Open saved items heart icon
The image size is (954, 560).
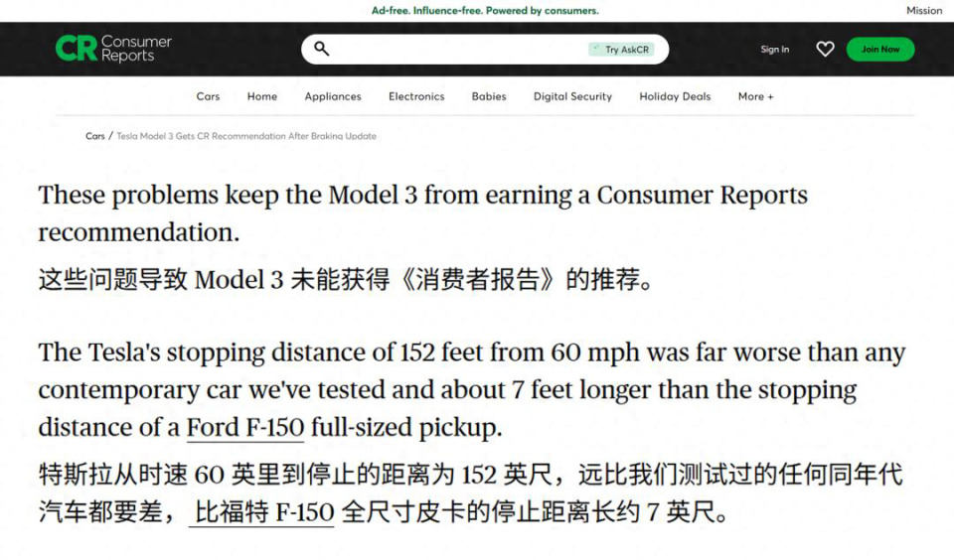click(x=825, y=50)
